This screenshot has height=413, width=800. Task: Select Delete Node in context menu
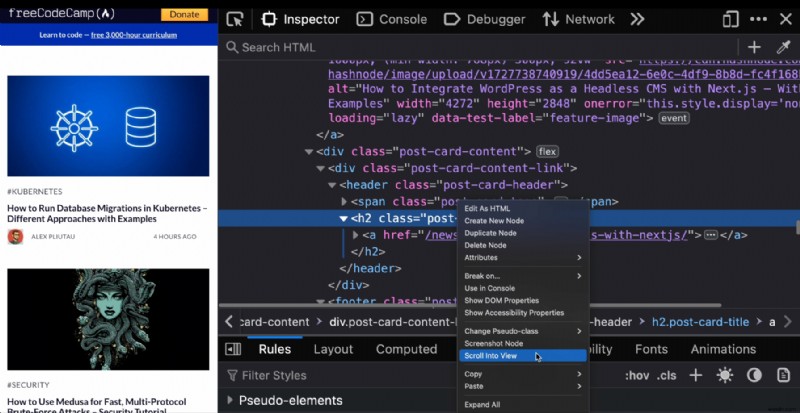point(523,246)
